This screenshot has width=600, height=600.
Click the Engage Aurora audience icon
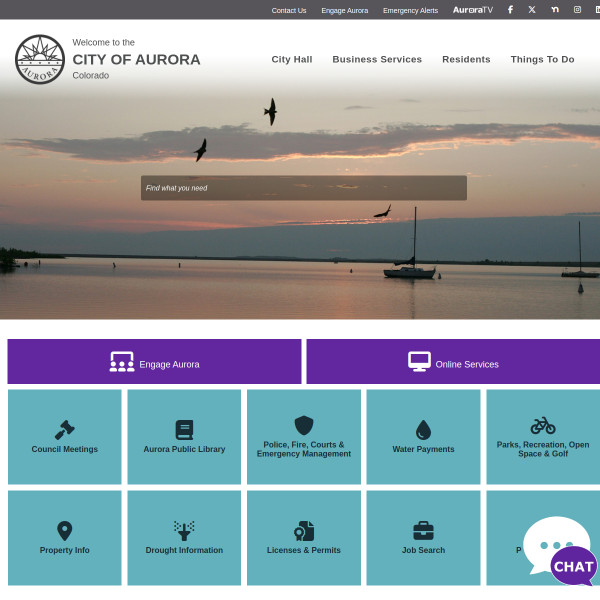(122, 362)
